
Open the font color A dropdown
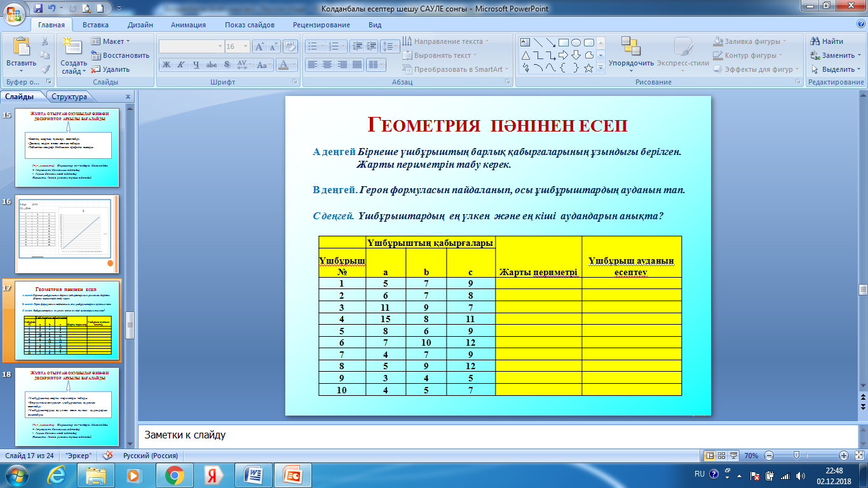[x=287, y=64]
